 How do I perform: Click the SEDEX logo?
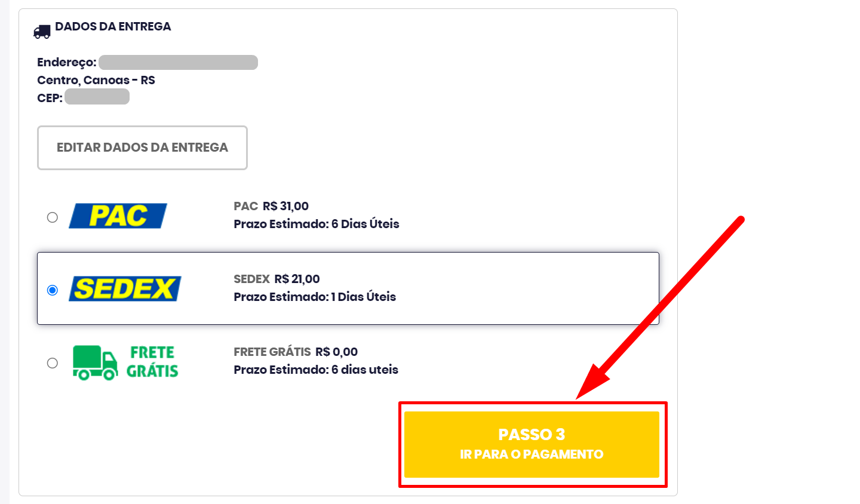click(125, 288)
